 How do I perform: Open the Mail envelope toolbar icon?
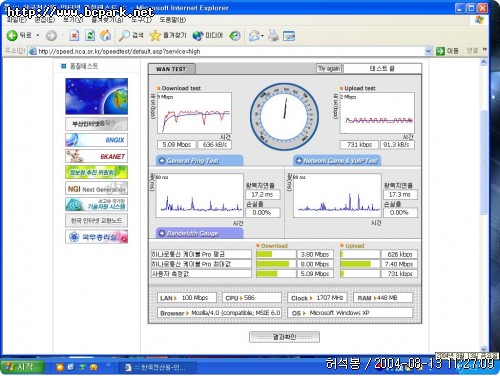(254, 35)
